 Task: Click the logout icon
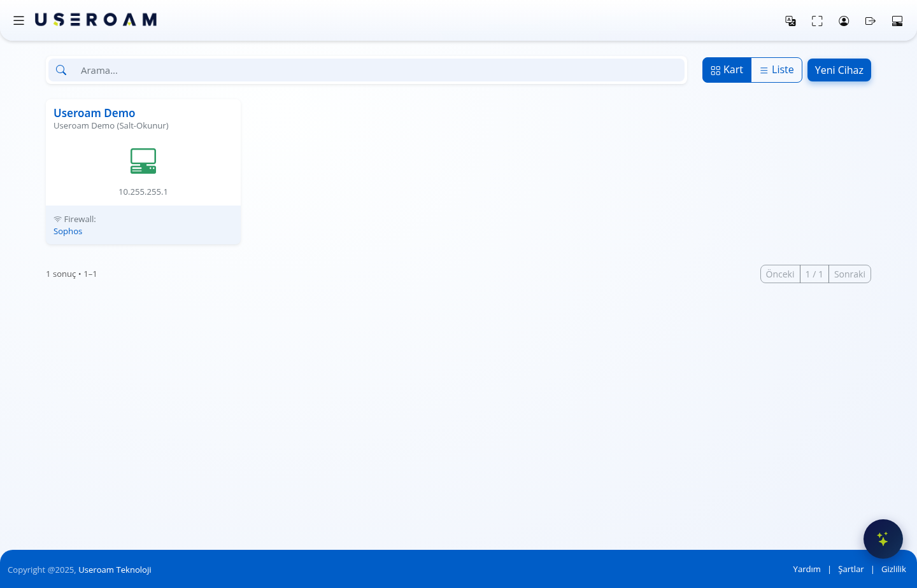click(x=871, y=21)
